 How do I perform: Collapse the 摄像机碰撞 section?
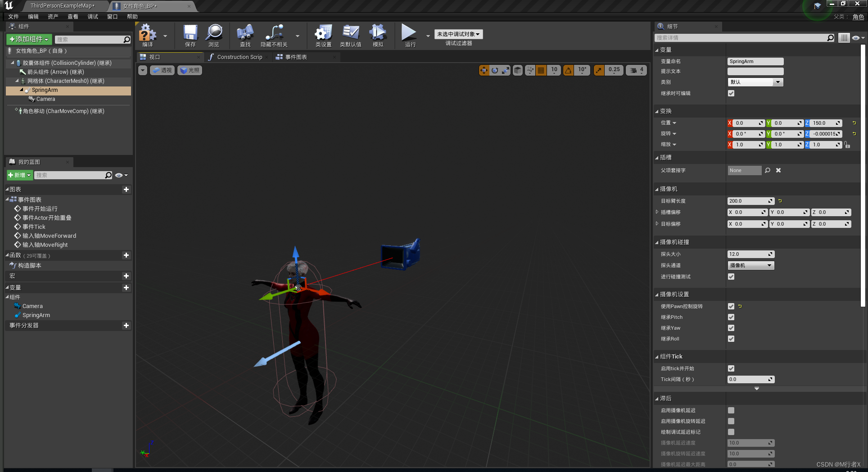click(x=657, y=242)
